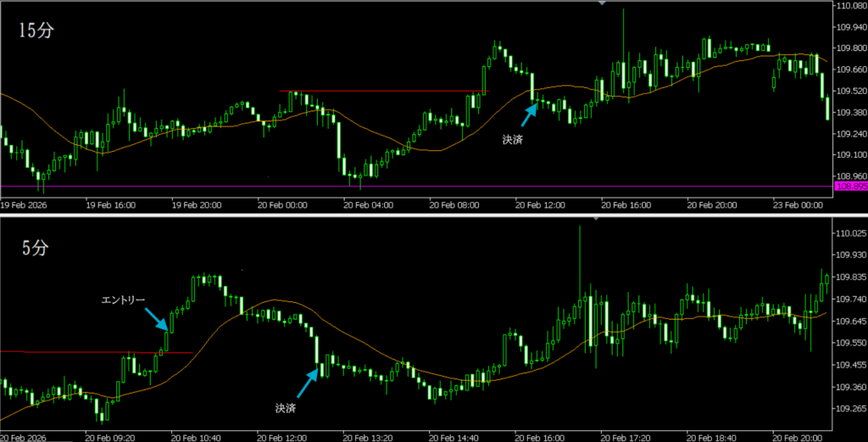Click the 110.080 price on the upper axis

point(850,7)
